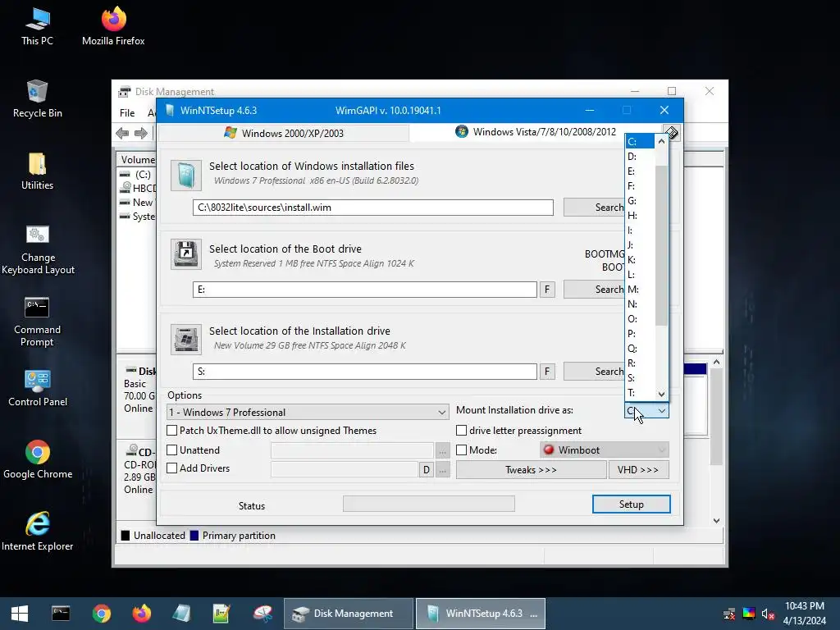Enable Patch UxTheme.dll checkbox

click(x=172, y=430)
